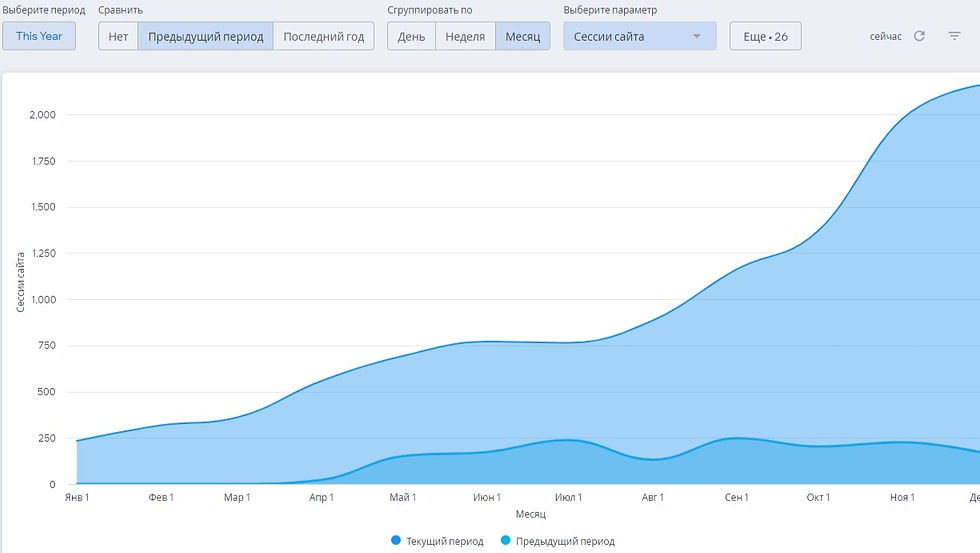The height and width of the screenshot is (553, 980).
Task: Open the This Year period selector
Action: point(39,37)
